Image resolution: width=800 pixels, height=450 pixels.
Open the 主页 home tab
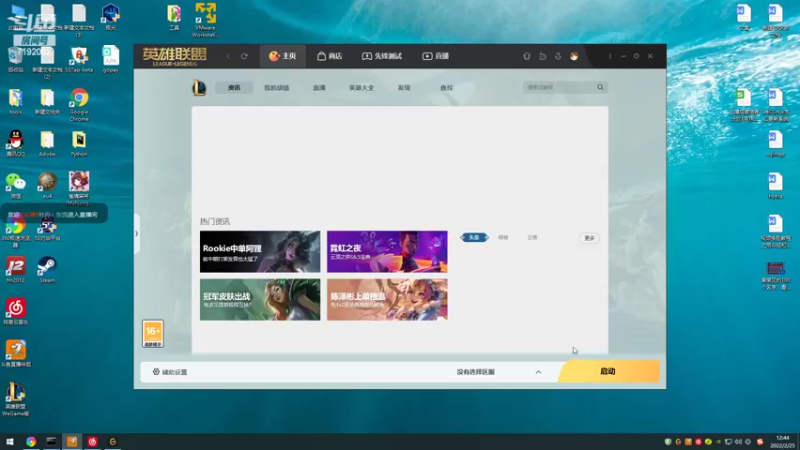tap(283, 56)
